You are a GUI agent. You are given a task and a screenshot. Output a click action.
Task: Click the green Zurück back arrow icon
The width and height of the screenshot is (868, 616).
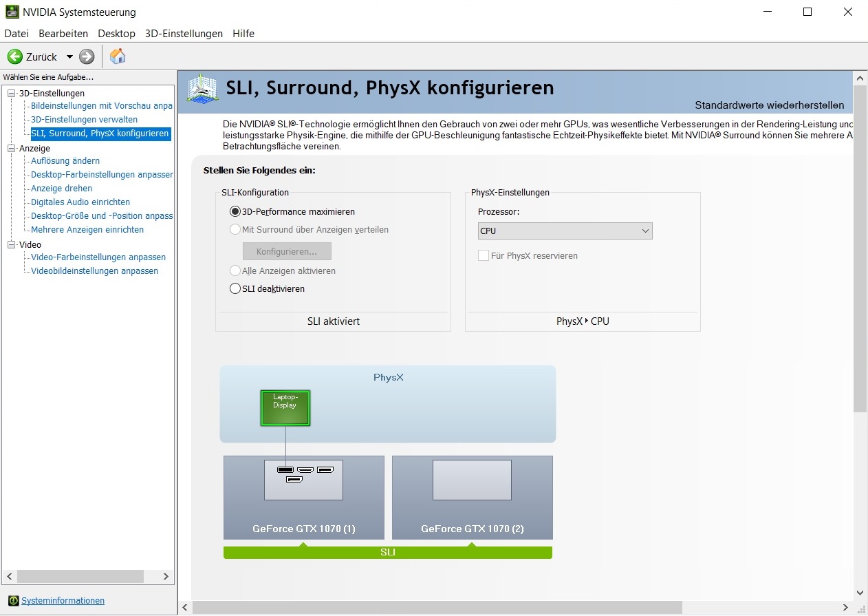15,56
